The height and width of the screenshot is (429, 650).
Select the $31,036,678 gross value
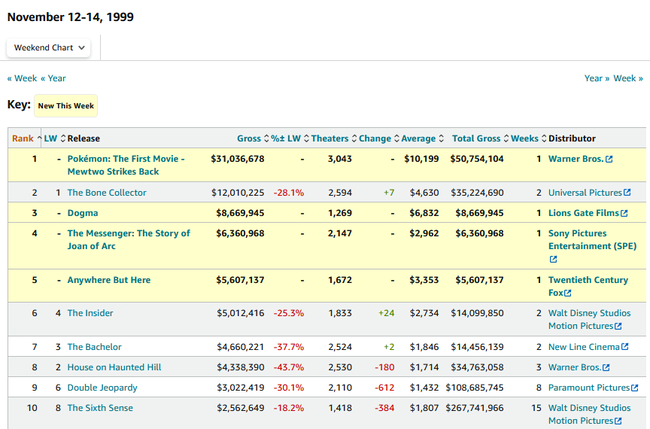pyautogui.click(x=238, y=159)
